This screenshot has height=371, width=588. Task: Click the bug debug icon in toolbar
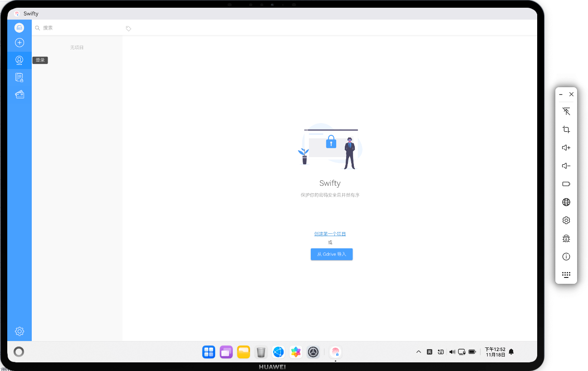(x=566, y=238)
